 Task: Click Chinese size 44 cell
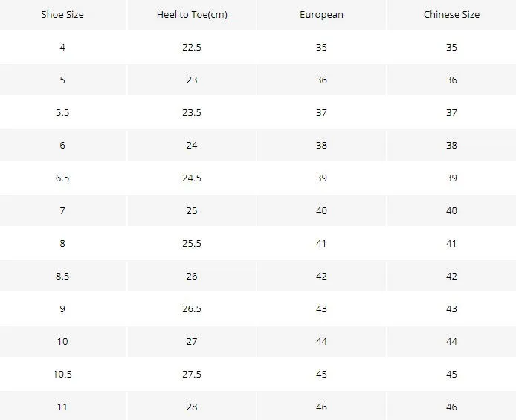click(451, 341)
